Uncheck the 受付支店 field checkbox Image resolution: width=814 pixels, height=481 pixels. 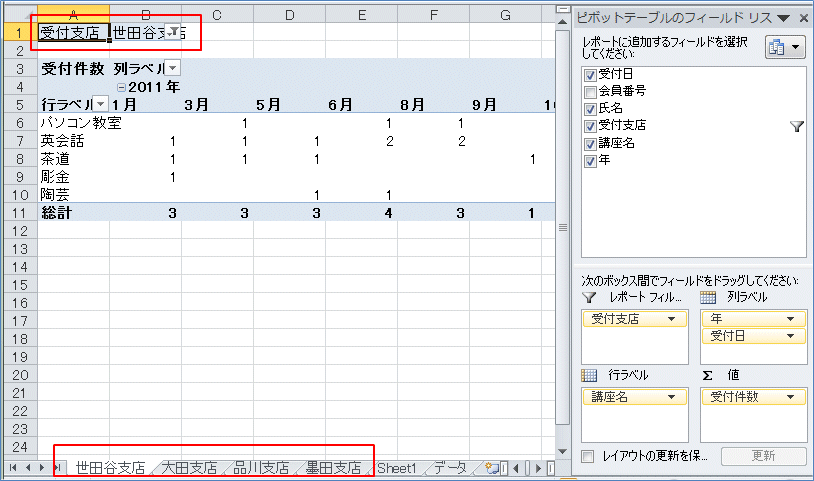click(x=590, y=126)
